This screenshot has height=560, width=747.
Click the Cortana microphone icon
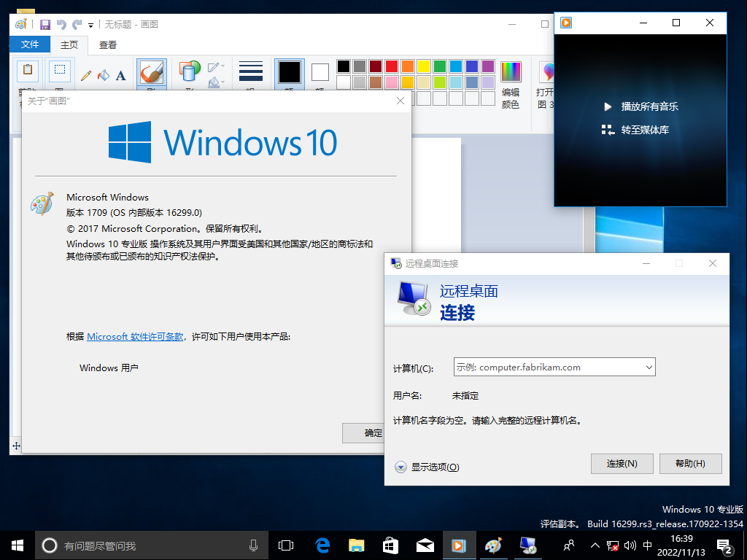point(253,545)
